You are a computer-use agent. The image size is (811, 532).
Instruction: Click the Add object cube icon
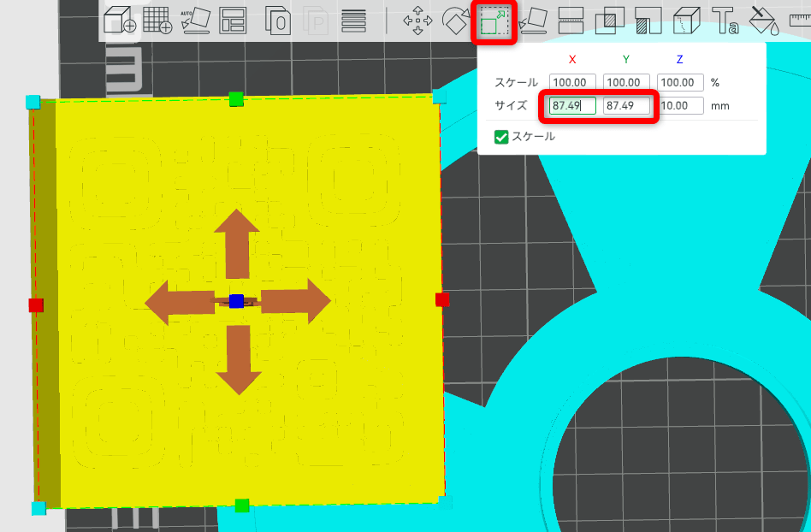[120, 21]
